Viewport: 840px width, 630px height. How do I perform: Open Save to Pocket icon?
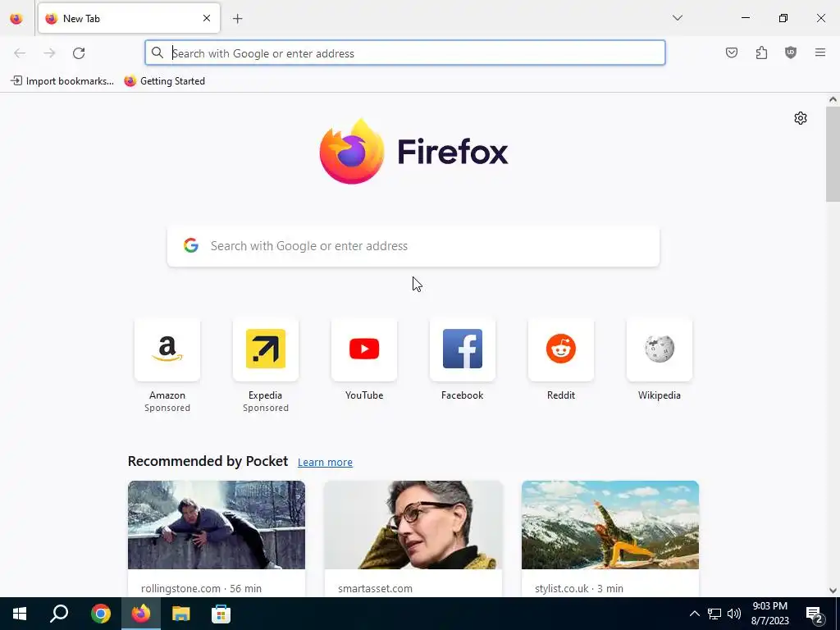[x=732, y=52]
